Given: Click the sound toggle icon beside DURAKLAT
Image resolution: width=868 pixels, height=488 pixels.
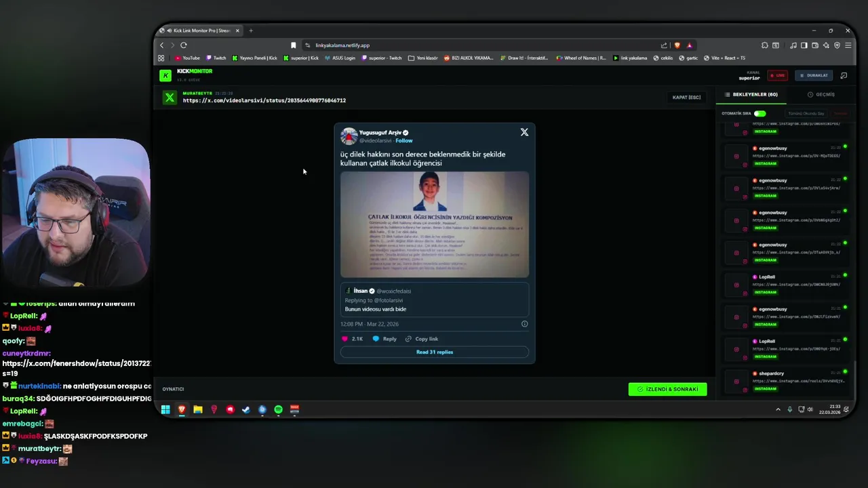Looking at the screenshot, I should (x=844, y=75).
